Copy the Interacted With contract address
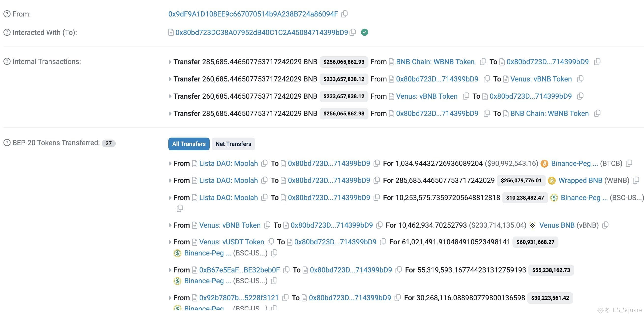 pos(353,32)
